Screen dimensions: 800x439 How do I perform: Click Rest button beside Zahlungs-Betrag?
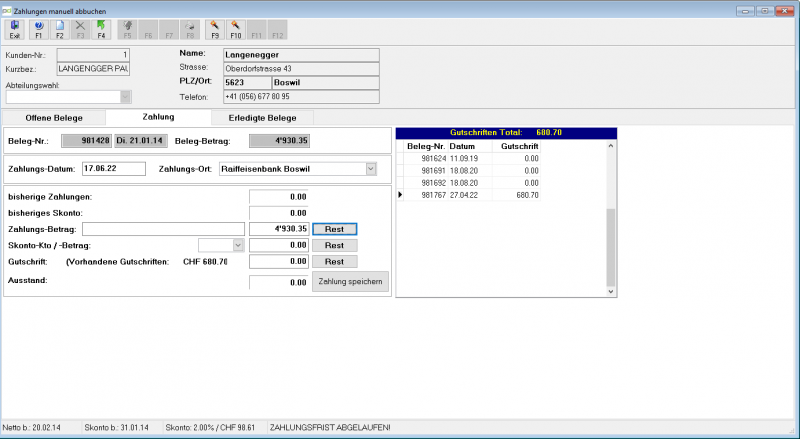335,229
